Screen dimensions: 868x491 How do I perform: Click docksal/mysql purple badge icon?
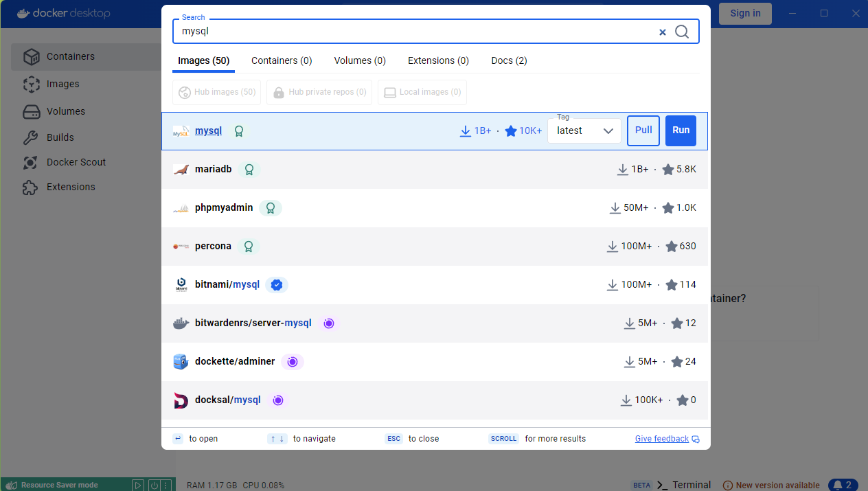click(x=278, y=400)
